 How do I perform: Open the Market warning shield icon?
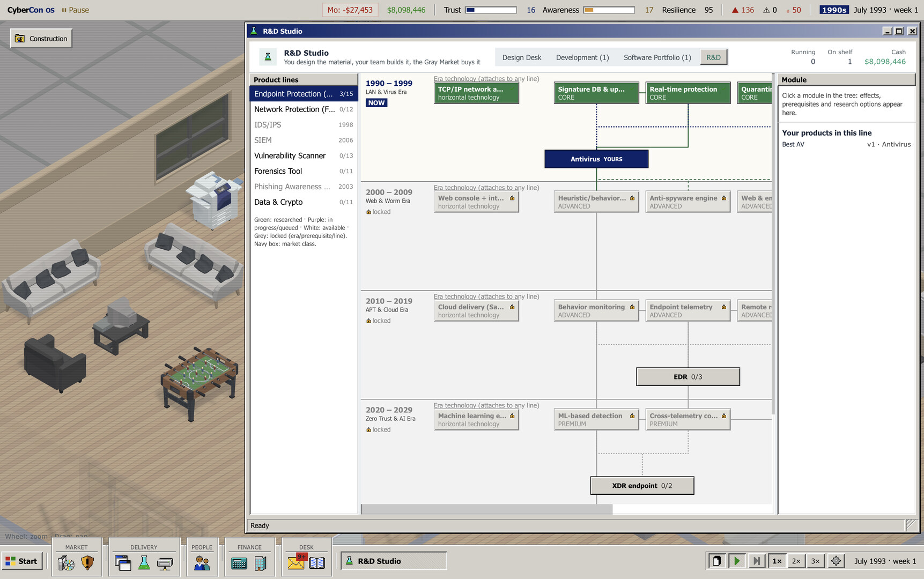[87, 562]
